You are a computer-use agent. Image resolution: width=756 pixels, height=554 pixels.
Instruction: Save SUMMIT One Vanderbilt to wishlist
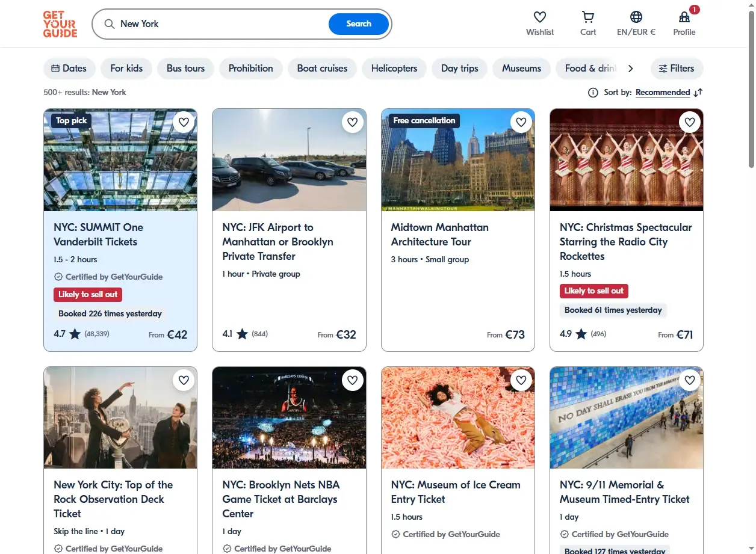(x=184, y=122)
